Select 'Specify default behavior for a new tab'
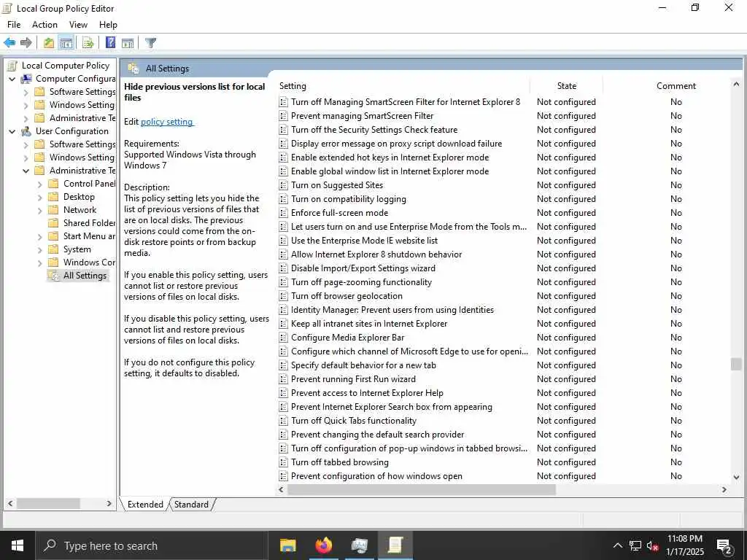 click(x=363, y=366)
